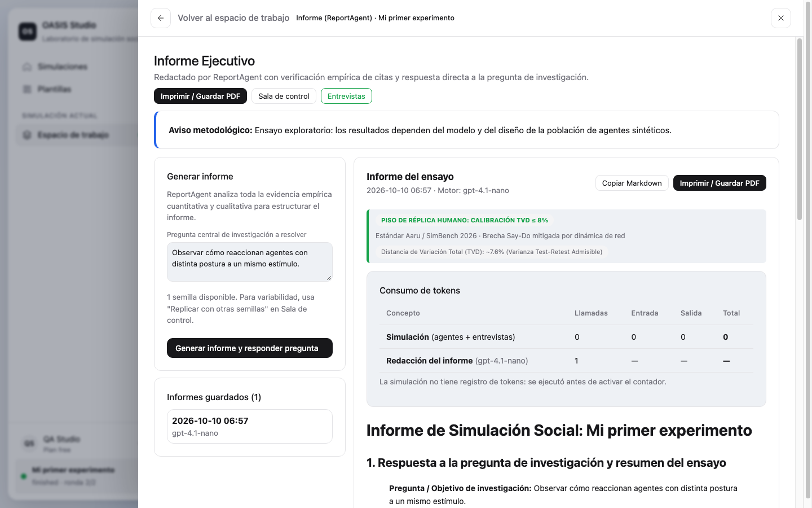Click the Aviso metodológico notice text
Viewport: 812px width, 508px height.
[420, 130]
